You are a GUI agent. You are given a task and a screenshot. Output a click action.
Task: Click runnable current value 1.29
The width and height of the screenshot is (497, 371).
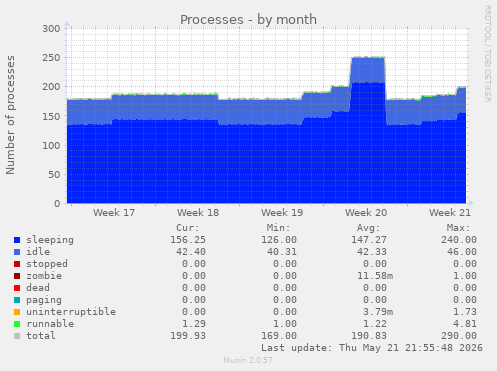point(194,324)
